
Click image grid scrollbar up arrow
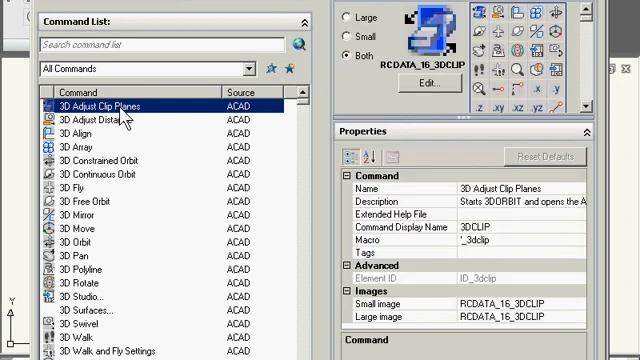click(x=586, y=9)
